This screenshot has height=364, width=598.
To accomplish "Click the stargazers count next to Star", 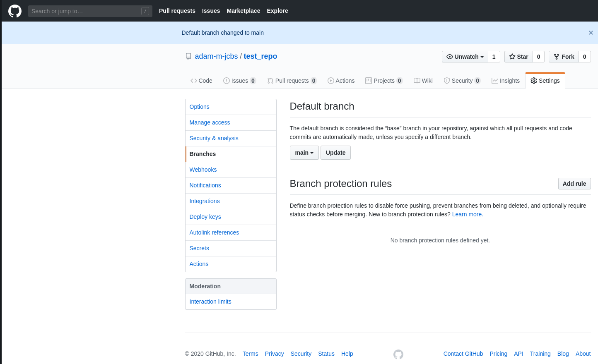I will click(x=539, y=57).
